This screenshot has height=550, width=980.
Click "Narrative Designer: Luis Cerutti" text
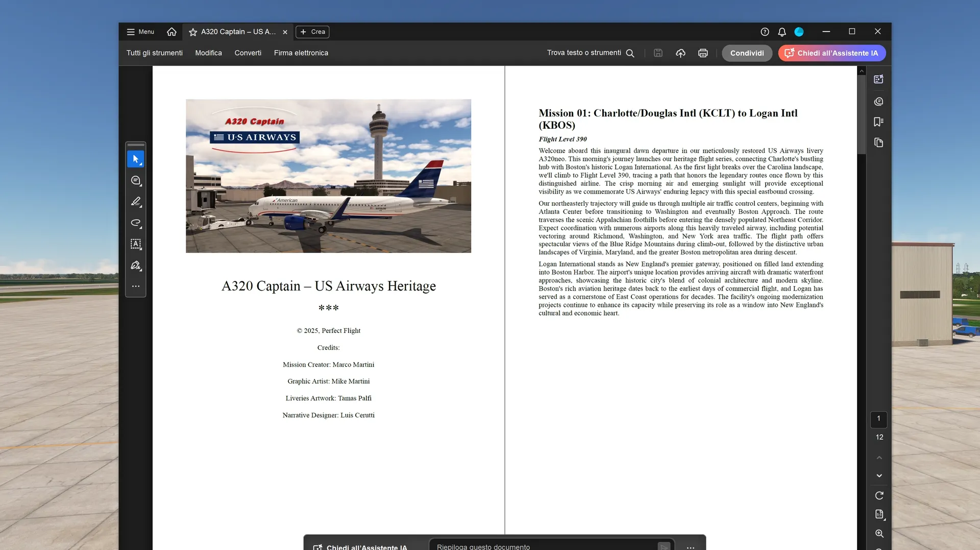[x=328, y=415]
